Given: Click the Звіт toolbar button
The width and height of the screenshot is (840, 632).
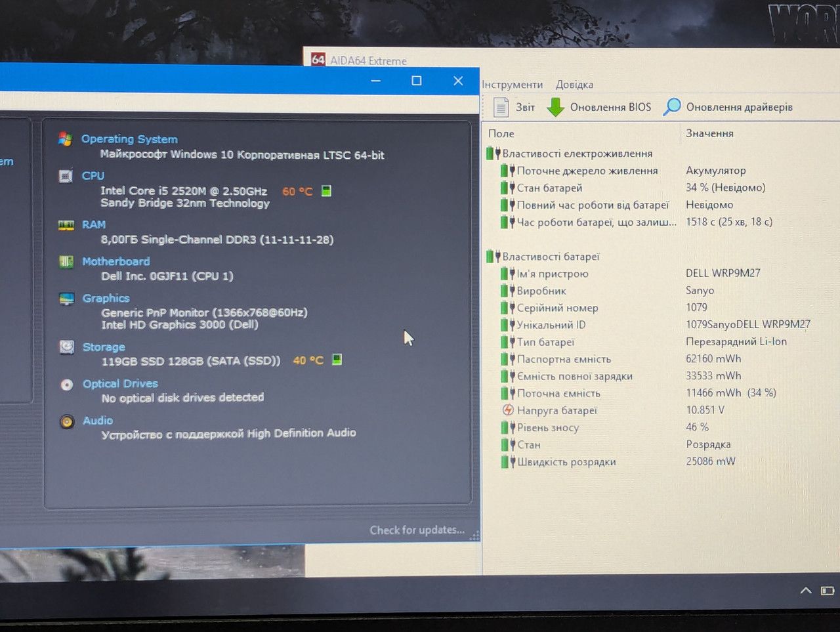Looking at the screenshot, I should (514, 107).
